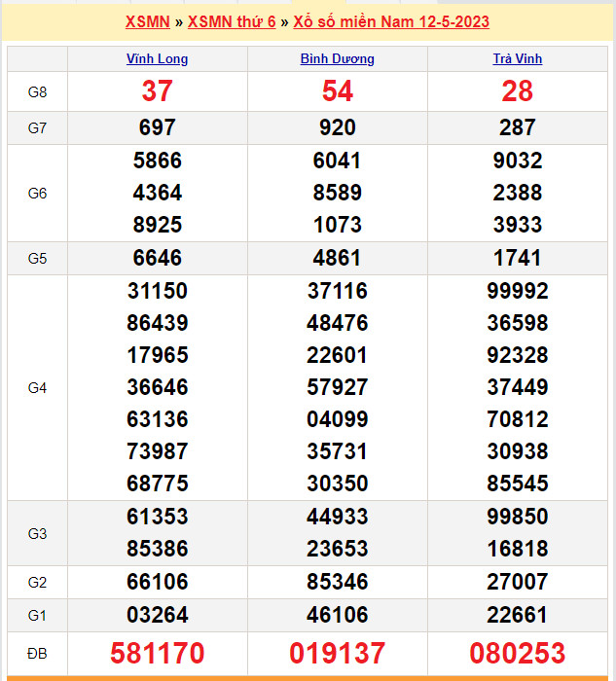Open Xổ số miền Nam 12-5-2023 link
Viewport: 616px width, 681px height.
tap(391, 21)
